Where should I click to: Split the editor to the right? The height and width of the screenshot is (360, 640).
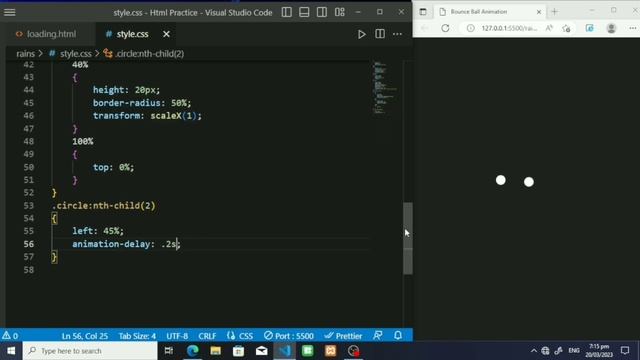click(x=380, y=34)
